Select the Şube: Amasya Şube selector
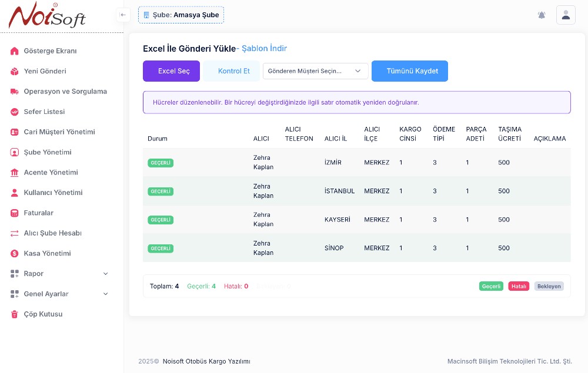Image resolution: width=588 pixels, height=373 pixels. tap(181, 15)
